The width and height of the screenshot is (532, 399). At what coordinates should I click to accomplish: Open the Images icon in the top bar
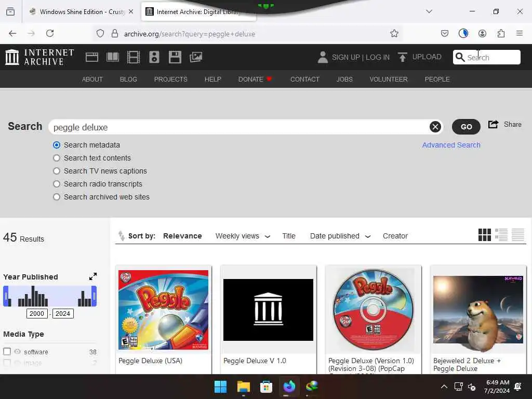tap(196, 57)
